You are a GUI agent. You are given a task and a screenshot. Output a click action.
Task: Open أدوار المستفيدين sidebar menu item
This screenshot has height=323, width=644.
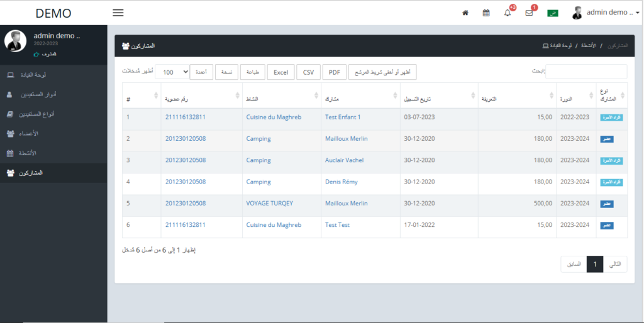pos(53,94)
